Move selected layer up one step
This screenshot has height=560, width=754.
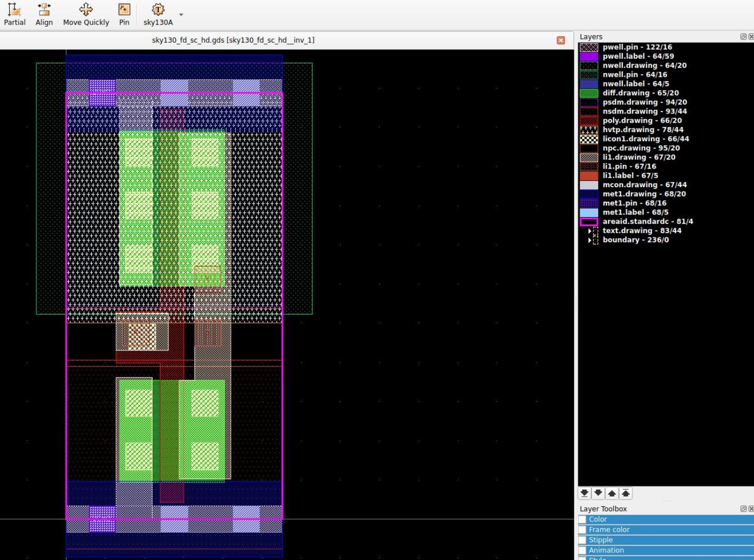coord(612,493)
